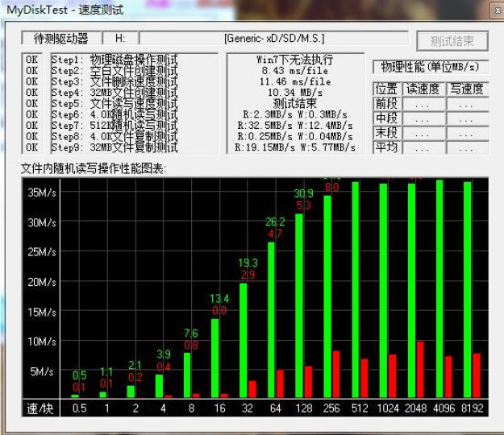Image resolution: width=504 pixels, height=435 pixels.
Task: Click the 末段 row label
Action: (x=387, y=133)
